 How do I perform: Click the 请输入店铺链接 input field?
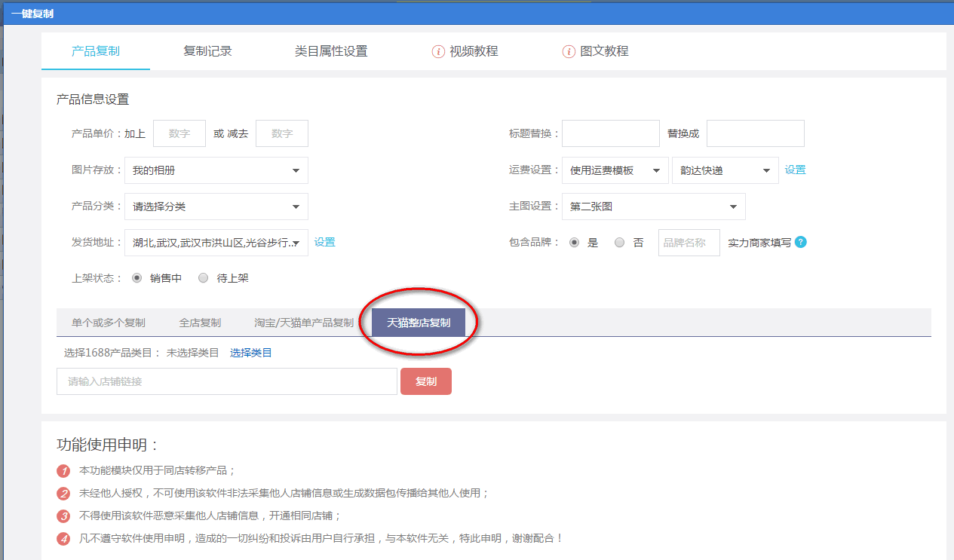click(227, 381)
